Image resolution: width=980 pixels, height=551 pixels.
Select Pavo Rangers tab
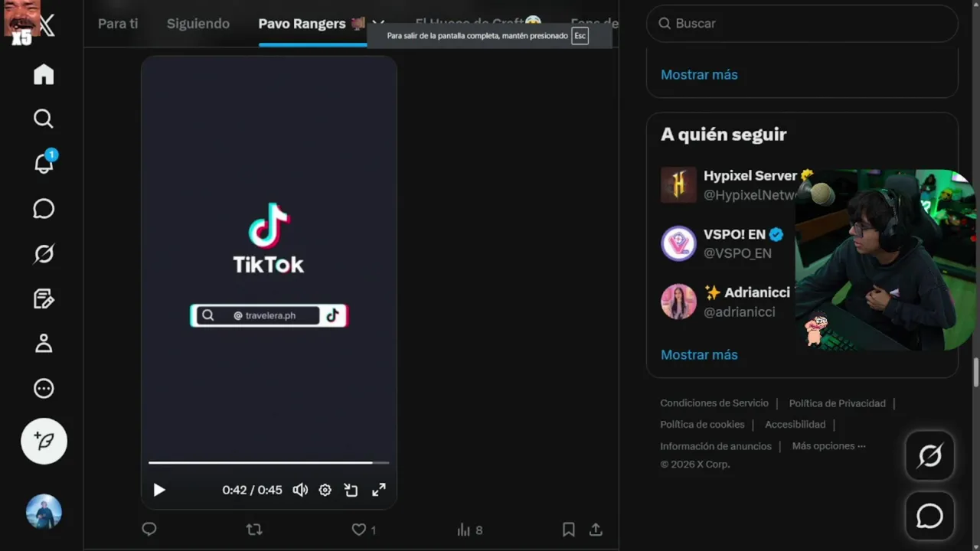[x=312, y=24]
